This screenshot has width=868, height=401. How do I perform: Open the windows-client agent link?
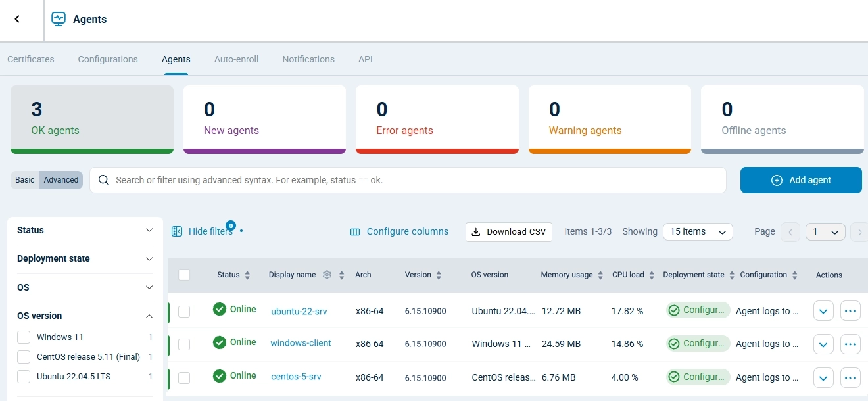pyautogui.click(x=301, y=343)
